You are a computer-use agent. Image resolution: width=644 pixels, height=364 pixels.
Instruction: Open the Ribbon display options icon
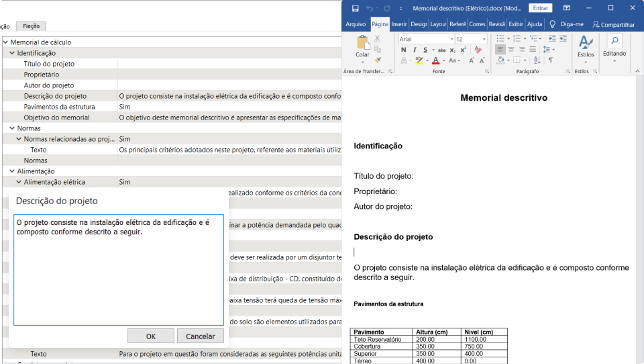[x=567, y=8]
